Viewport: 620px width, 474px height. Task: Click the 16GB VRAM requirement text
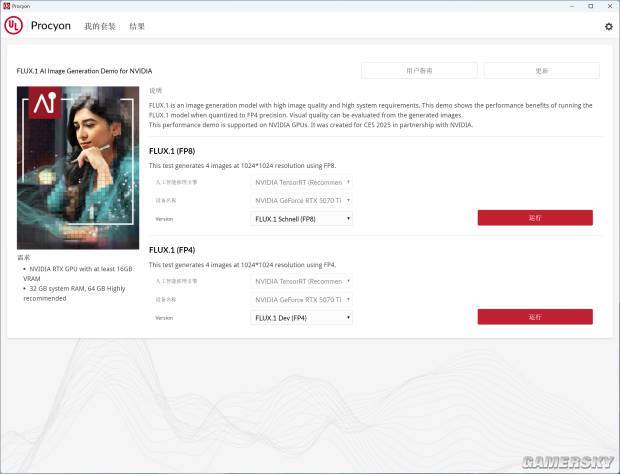click(x=78, y=274)
